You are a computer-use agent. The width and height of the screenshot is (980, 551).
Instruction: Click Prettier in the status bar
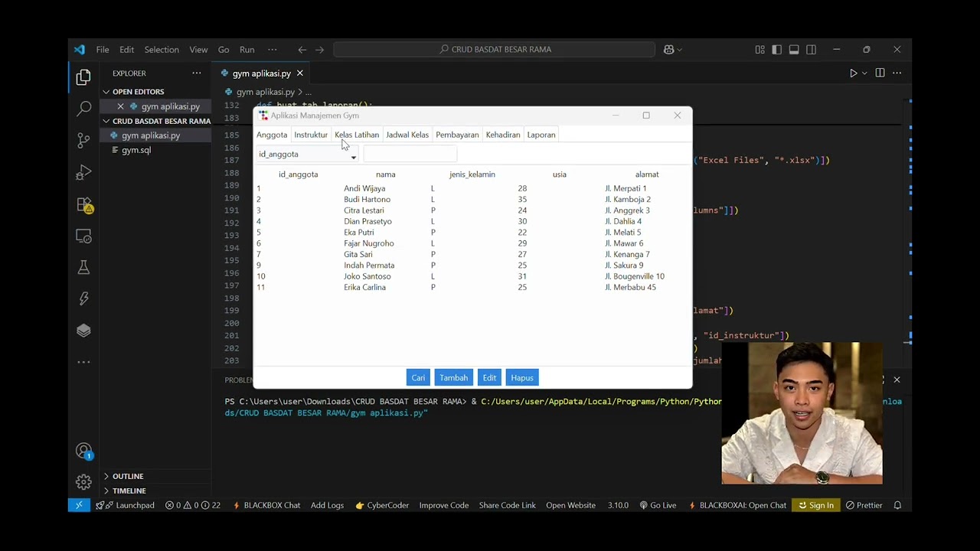click(x=864, y=505)
